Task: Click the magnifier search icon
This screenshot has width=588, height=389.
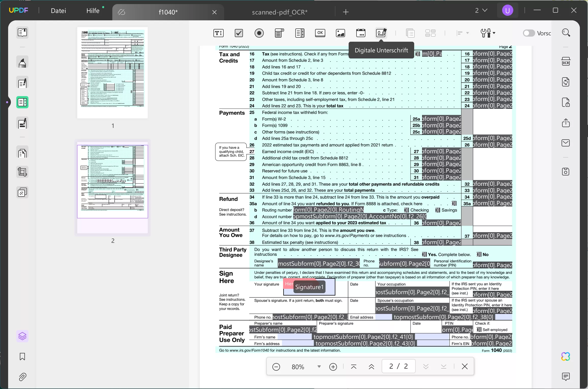Action: click(566, 33)
